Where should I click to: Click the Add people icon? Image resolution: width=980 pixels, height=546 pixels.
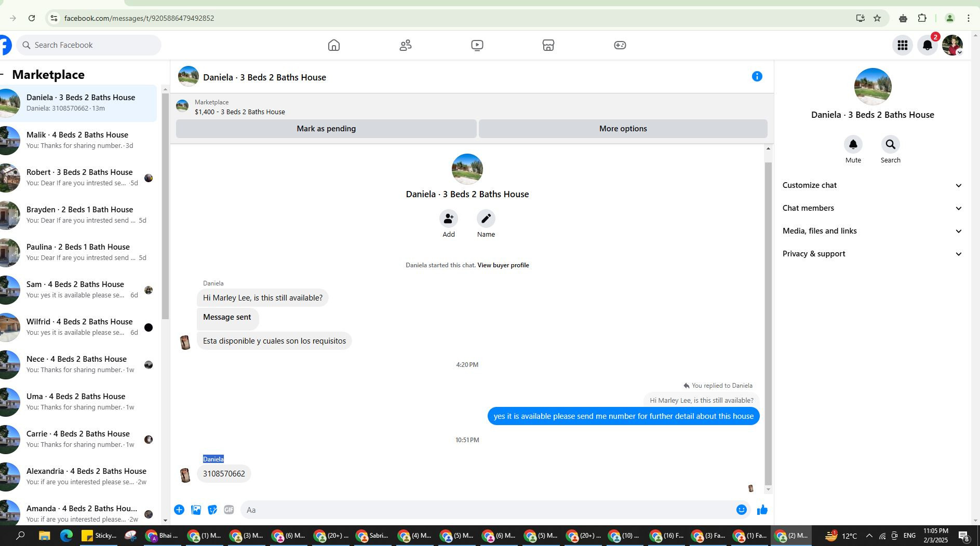click(x=449, y=219)
